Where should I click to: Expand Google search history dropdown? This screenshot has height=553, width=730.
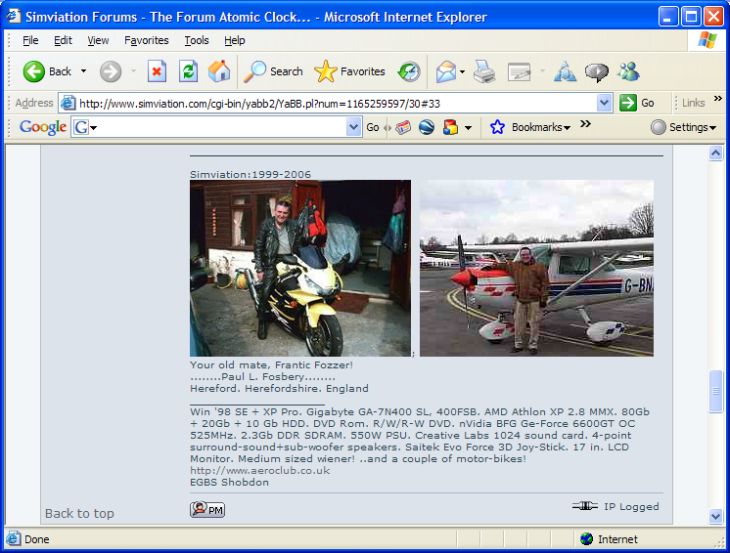(x=354, y=127)
